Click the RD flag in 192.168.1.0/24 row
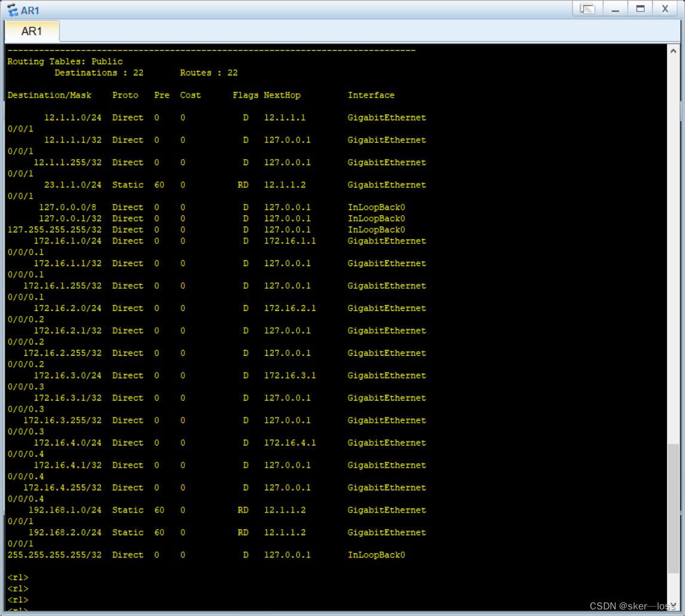Screen dimensions: 685x616 click(243, 510)
